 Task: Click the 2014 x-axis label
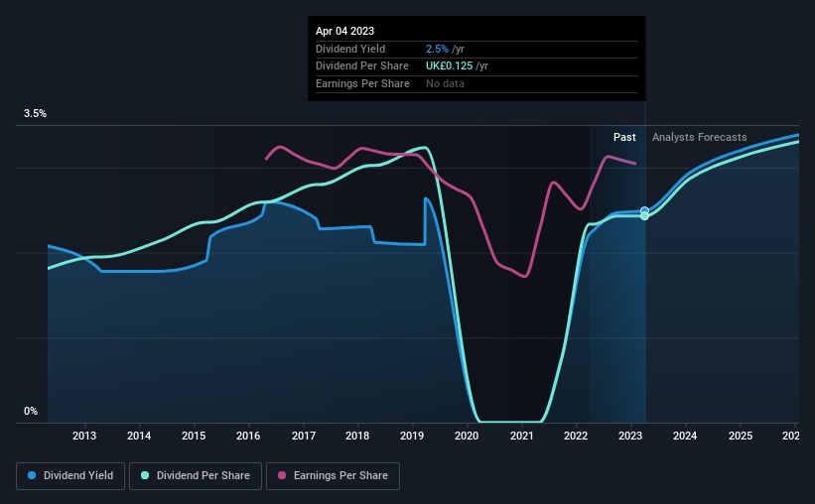point(139,436)
